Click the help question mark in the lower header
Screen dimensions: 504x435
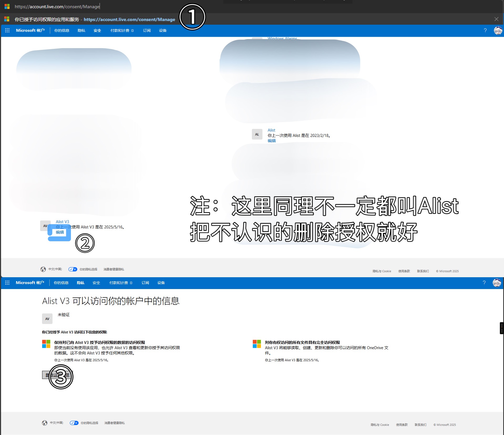(484, 283)
